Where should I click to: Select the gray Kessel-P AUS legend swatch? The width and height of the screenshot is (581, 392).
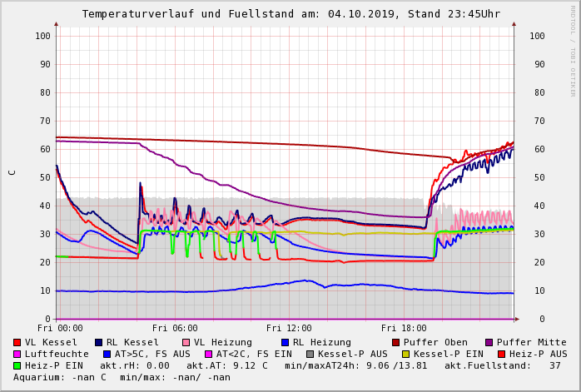click(x=310, y=354)
